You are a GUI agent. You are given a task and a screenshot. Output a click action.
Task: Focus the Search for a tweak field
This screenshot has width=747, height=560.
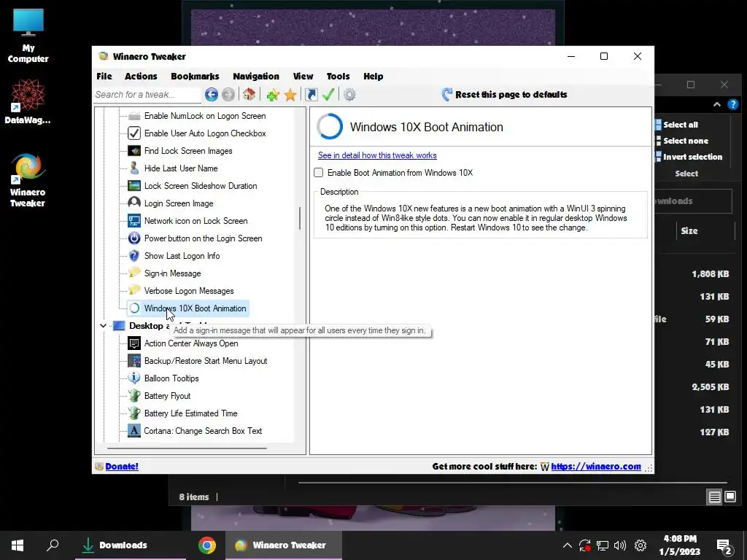point(147,94)
